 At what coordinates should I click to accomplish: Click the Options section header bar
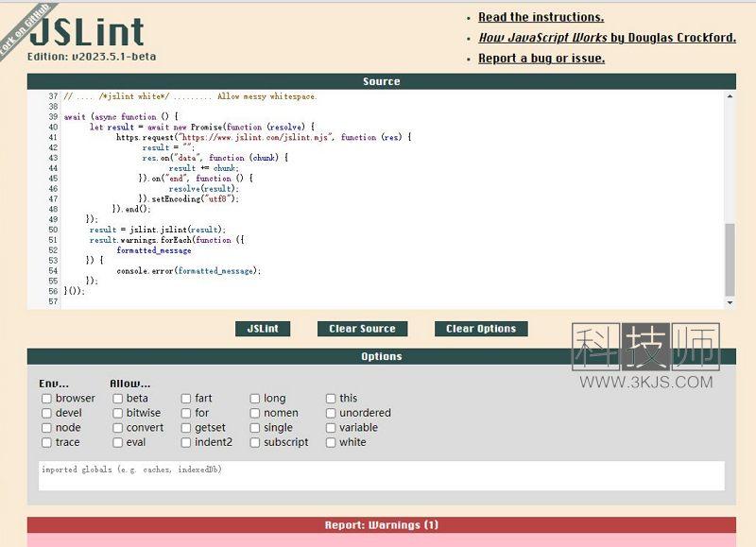point(382,356)
